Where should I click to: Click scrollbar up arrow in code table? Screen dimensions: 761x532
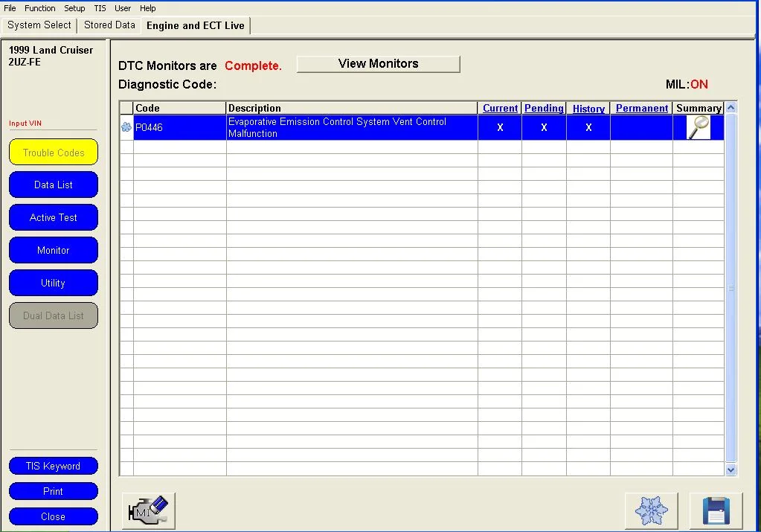[731, 107]
